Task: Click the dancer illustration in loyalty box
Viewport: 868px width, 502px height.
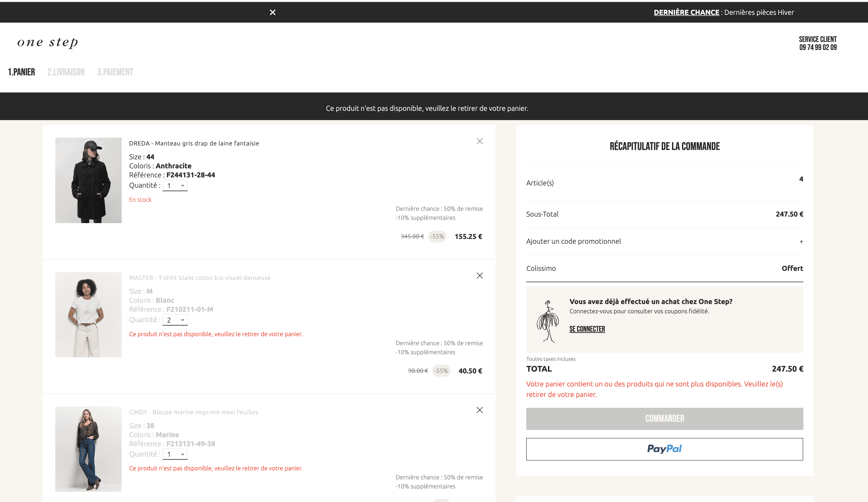Action: [548, 321]
